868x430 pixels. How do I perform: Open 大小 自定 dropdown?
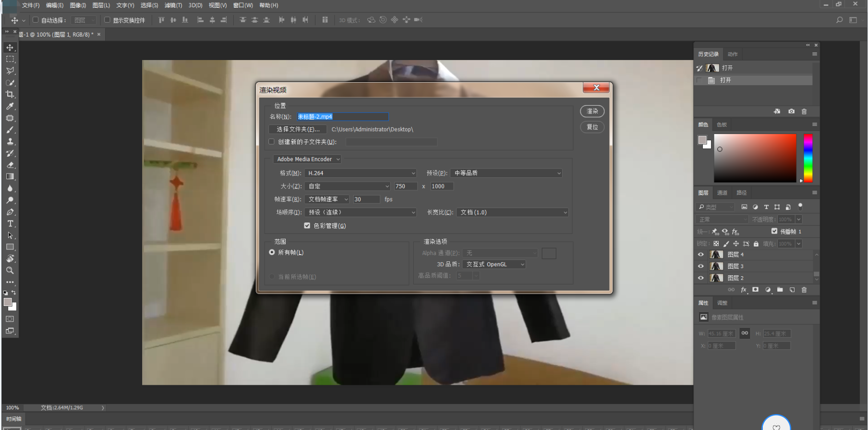pos(348,186)
